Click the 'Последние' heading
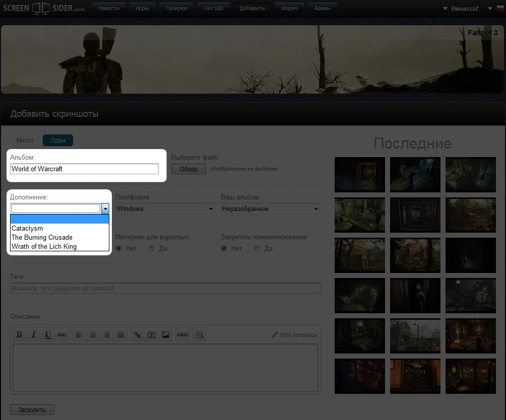The height and width of the screenshot is (420, 506). pyautogui.click(x=412, y=144)
